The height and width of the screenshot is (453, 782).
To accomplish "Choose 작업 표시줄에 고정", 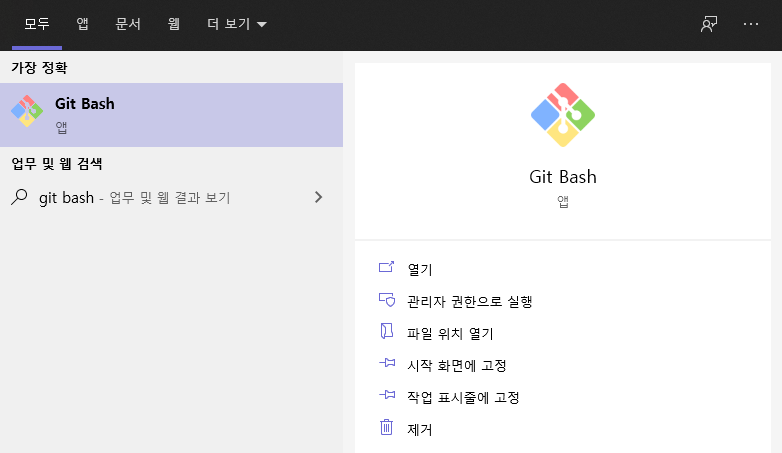I will click(463, 397).
